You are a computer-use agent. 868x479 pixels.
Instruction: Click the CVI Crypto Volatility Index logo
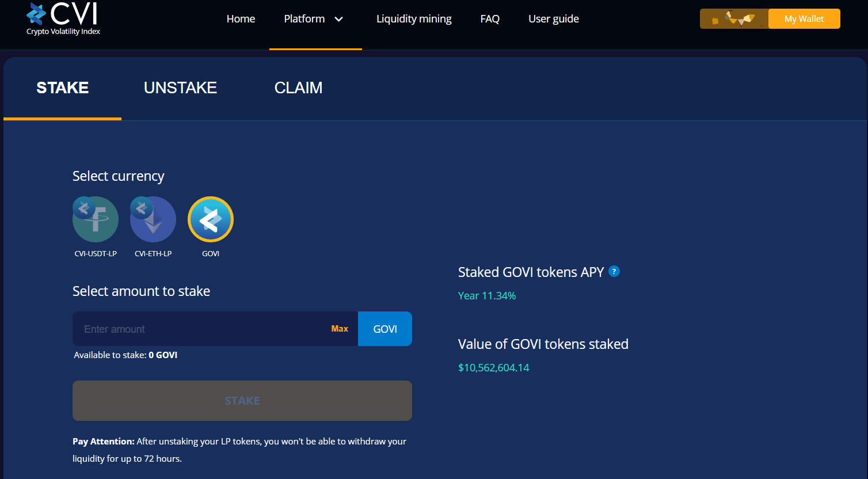point(63,18)
